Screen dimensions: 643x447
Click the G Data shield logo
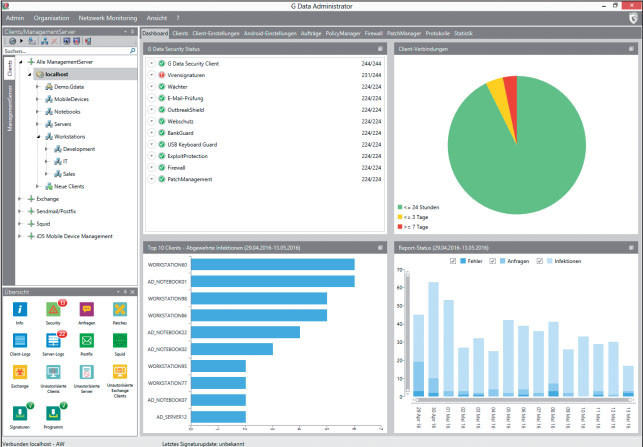(633, 18)
